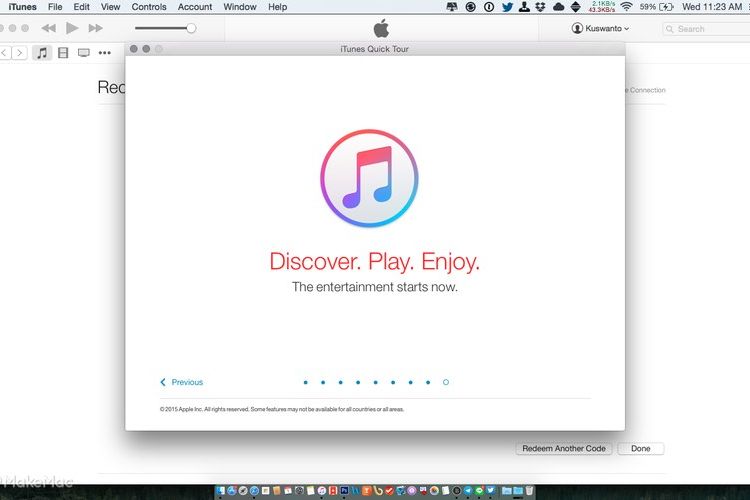Go back with the iTunes back arrow

4,53
